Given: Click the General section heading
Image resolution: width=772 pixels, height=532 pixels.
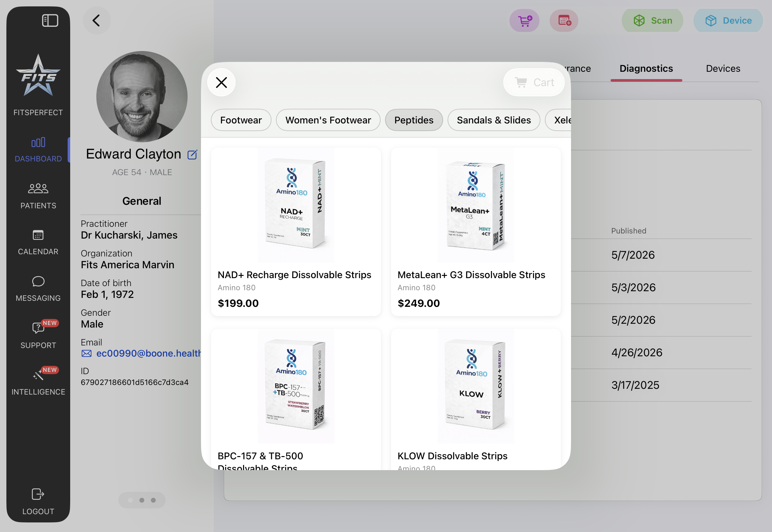Looking at the screenshot, I should click(x=142, y=201).
